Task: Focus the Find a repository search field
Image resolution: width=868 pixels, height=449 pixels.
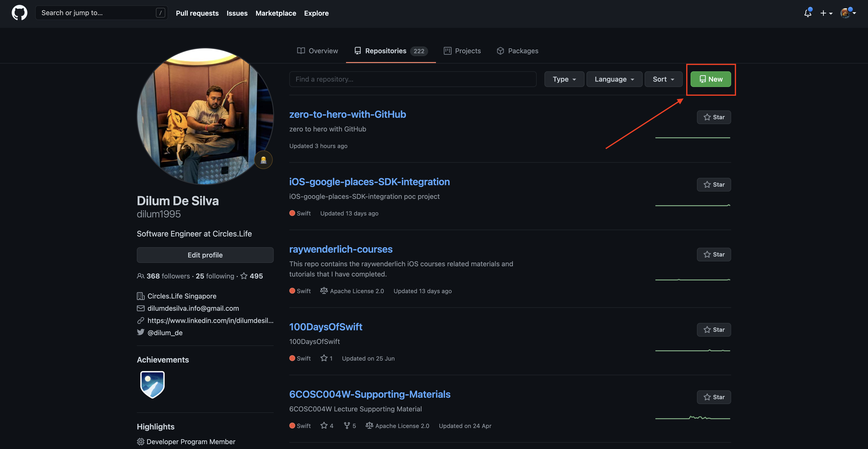Action: 412,79
